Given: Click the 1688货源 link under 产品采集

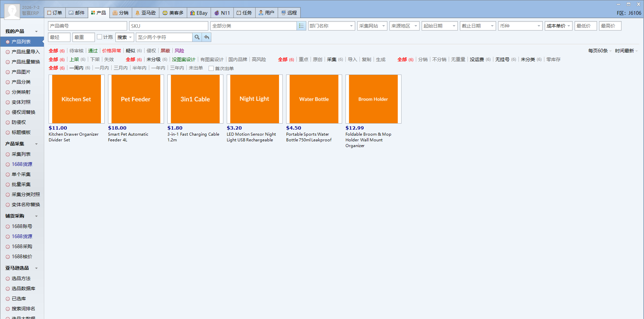Looking at the screenshot, I should click(x=22, y=164).
